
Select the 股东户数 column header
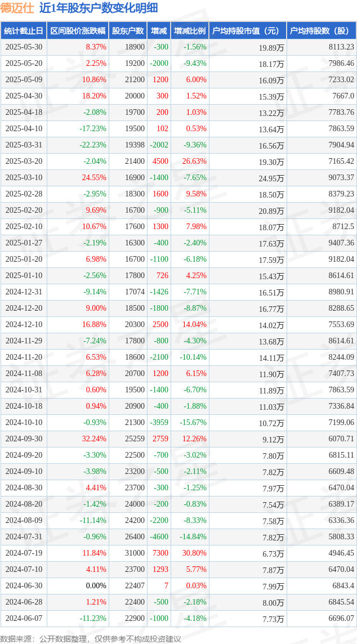[x=128, y=30]
